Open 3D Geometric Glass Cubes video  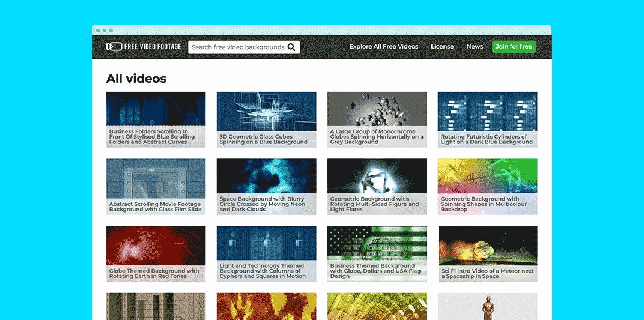pyautogui.click(x=266, y=119)
